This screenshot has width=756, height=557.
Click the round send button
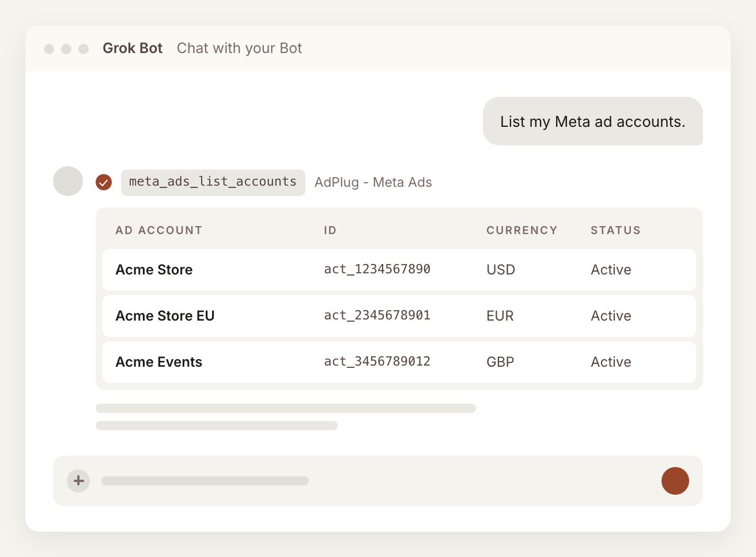675,481
